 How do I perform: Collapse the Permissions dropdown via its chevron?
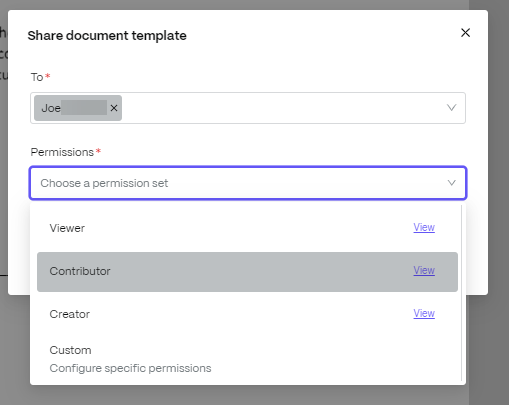(x=451, y=183)
